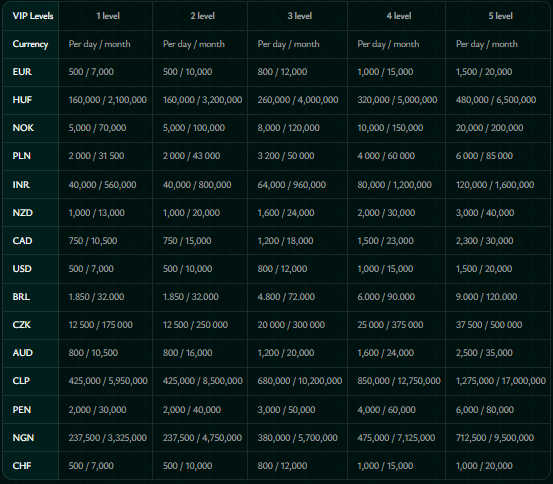Select the NOK currency label

[x=23, y=128]
